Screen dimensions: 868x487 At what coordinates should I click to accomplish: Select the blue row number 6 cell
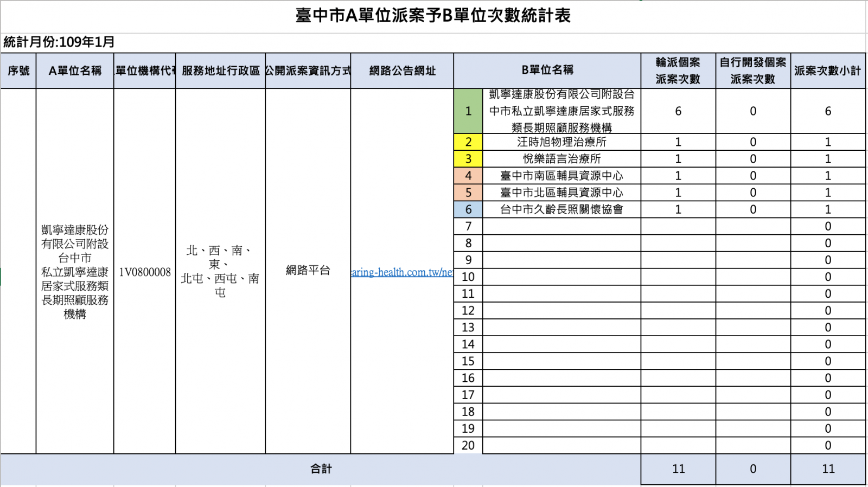point(468,209)
